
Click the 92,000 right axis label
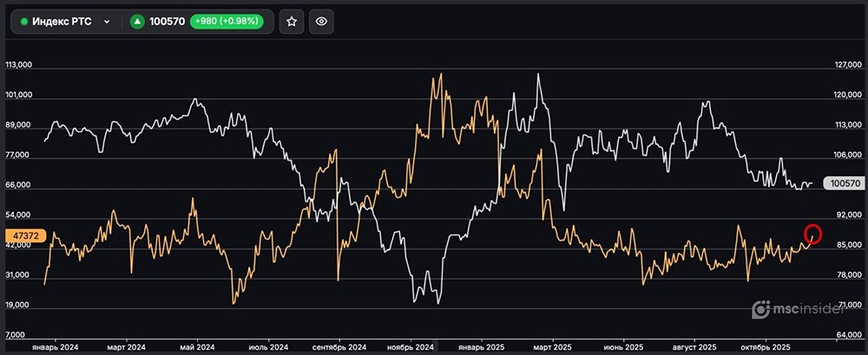[x=847, y=215]
